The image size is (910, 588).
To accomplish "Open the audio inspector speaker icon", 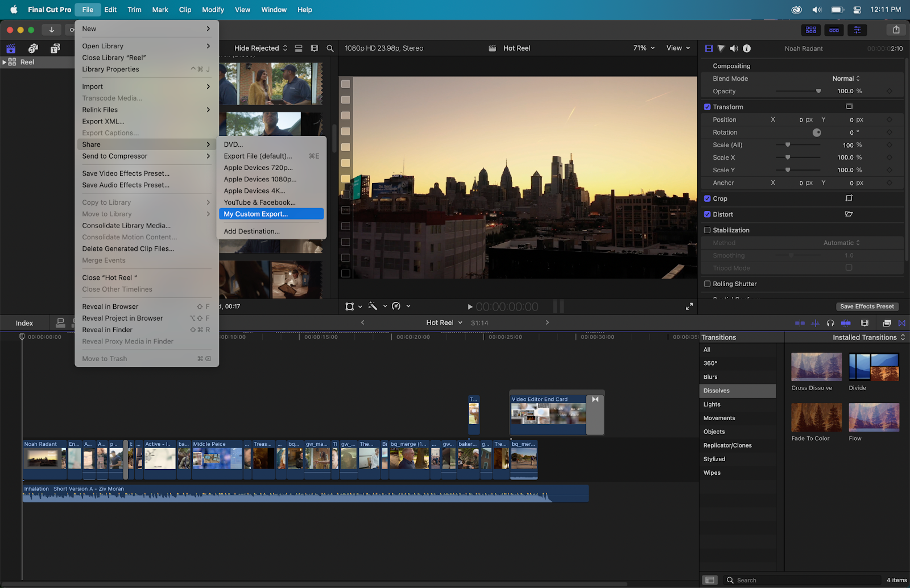I will pos(734,48).
